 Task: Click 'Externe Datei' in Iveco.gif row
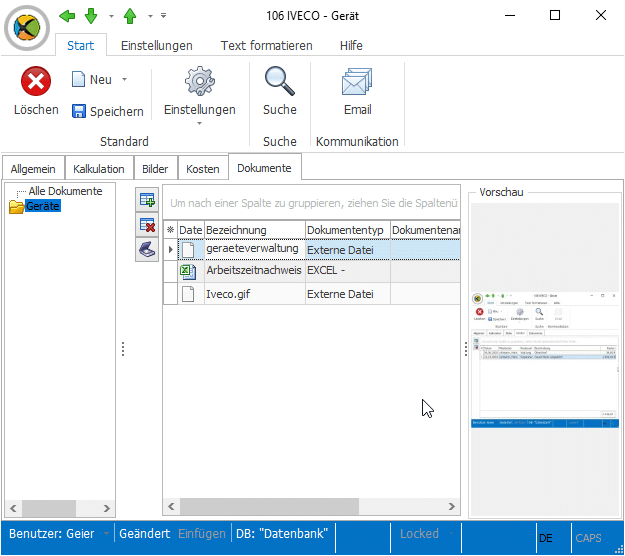tap(340, 294)
